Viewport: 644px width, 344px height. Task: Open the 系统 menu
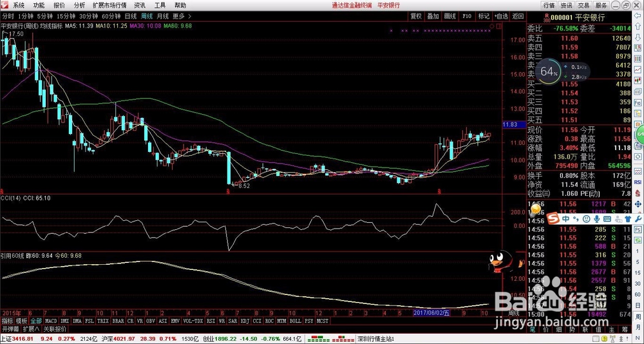(x=19, y=5)
